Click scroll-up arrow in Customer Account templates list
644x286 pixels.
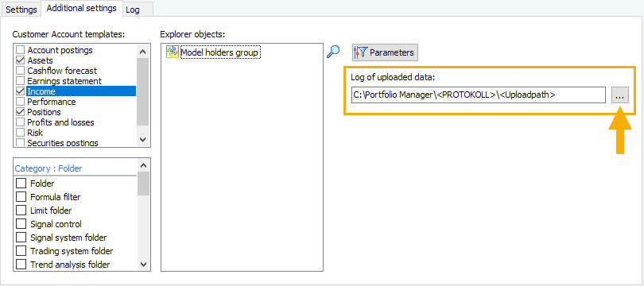pos(143,52)
